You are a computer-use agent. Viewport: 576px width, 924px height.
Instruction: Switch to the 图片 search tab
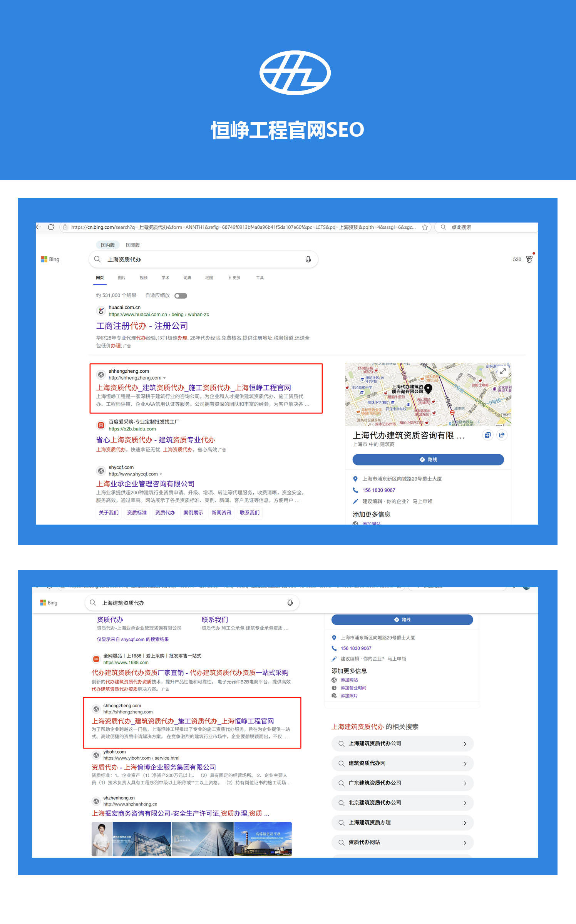pos(122,278)
